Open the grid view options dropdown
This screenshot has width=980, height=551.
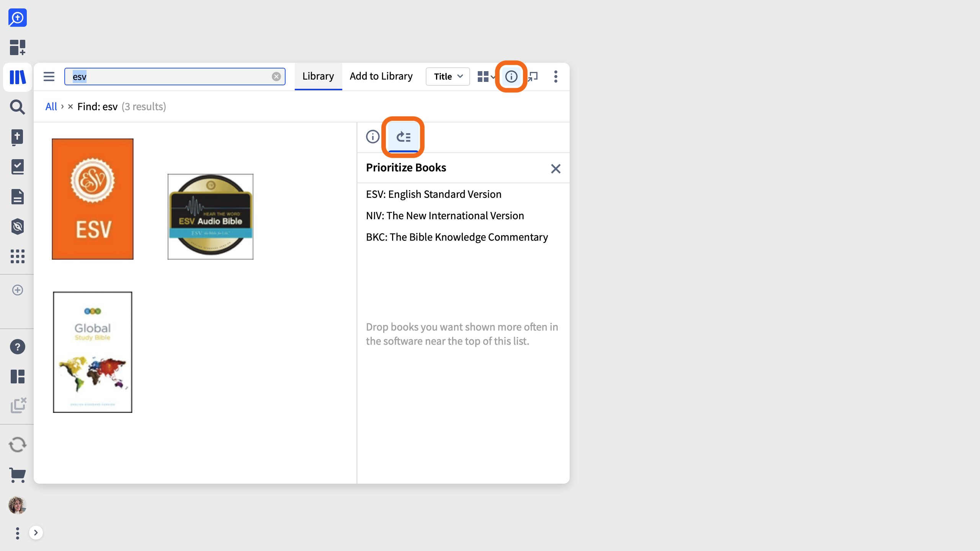click(486, 77)
